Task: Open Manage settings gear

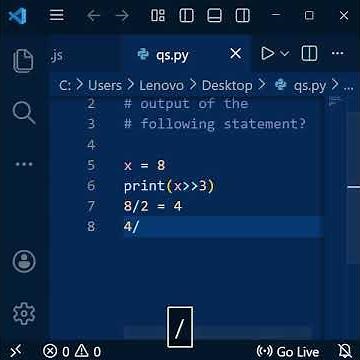Action: [x=24, y=313]
